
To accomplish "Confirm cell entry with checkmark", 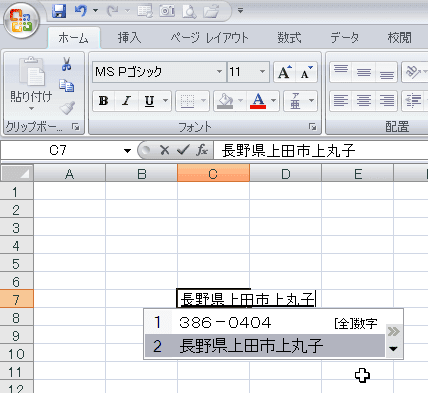I will click(x=183, y=150).
